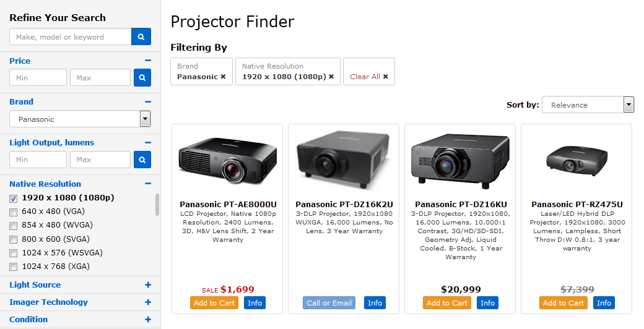644x329 pixels.
Task: Apply the lumens range search icon
Action: coord(142,160)
